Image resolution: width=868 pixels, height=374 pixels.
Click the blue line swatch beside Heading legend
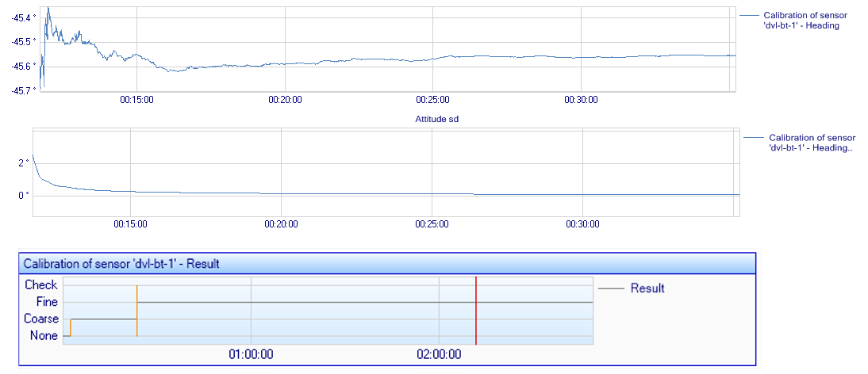pyautogui.click(x=749, y=15)
